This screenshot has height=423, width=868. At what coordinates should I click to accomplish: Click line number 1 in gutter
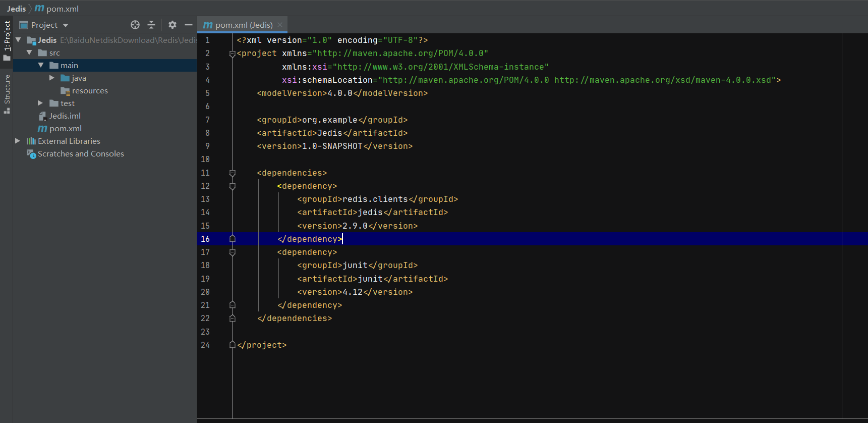(207, 40)
